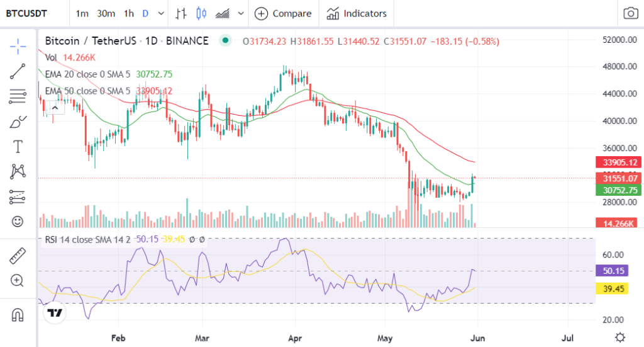Take a chart snapshot with camera icon
The width and height of the screenshot is (644, 347).
point(630,14)
